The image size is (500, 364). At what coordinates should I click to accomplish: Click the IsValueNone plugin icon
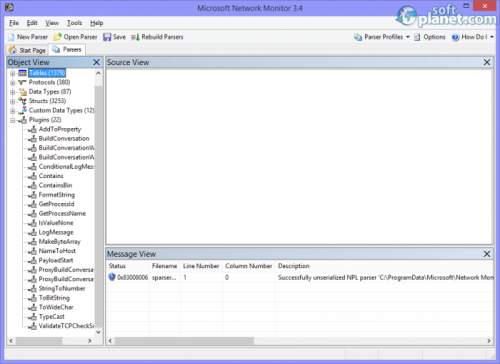32,223
